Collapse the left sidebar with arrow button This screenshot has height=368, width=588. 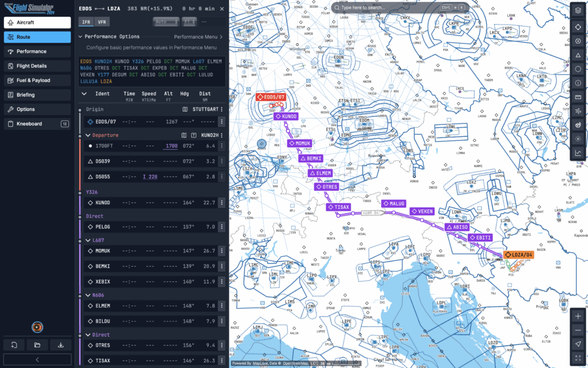(37, 359)
